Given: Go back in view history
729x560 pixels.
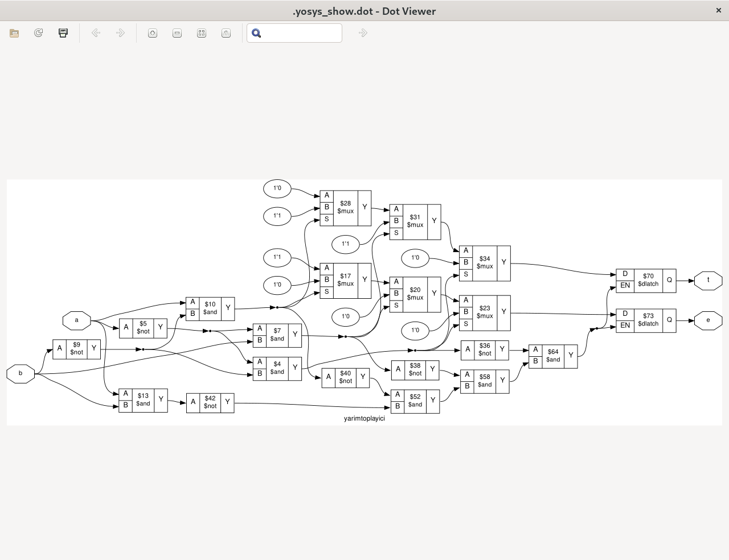Looking at the screenshot, I should point(96,33).
